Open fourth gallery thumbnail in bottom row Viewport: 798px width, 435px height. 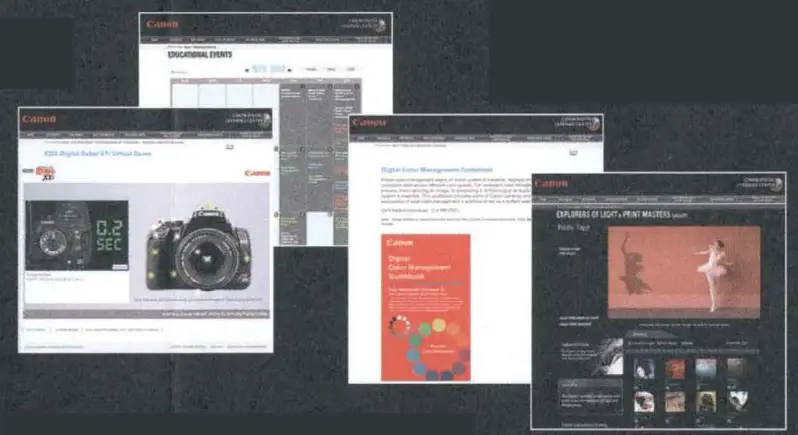(x=737, y=401)
